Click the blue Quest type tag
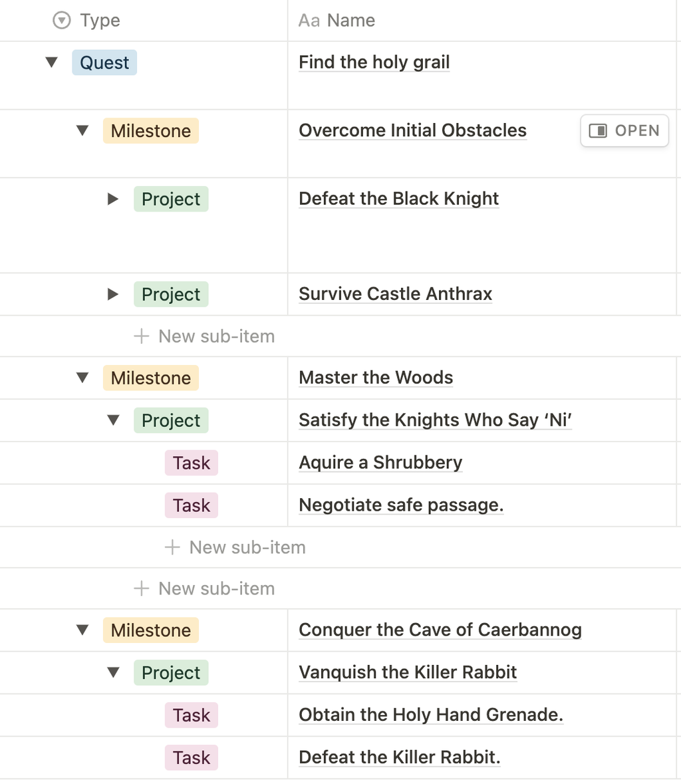Viewport: 681px width, 784px height. tap(104, 63)
